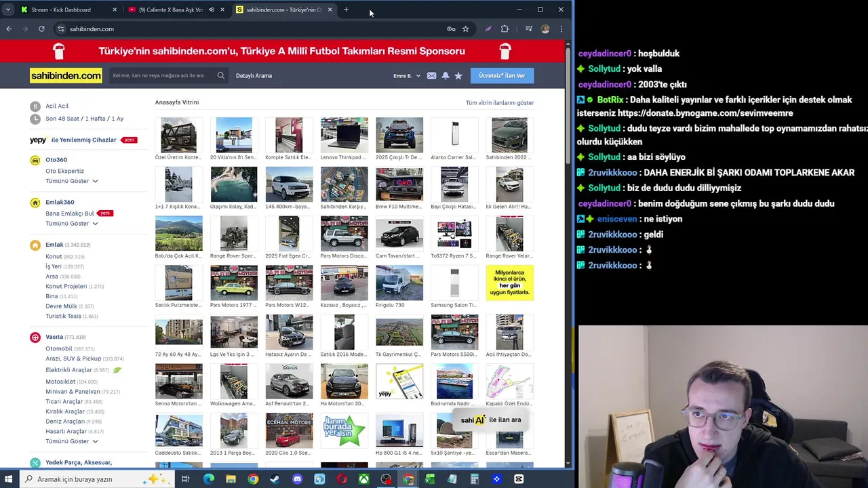
Task: Click the Acil Acil exclamation icon
Action: (x=35, y=106)
